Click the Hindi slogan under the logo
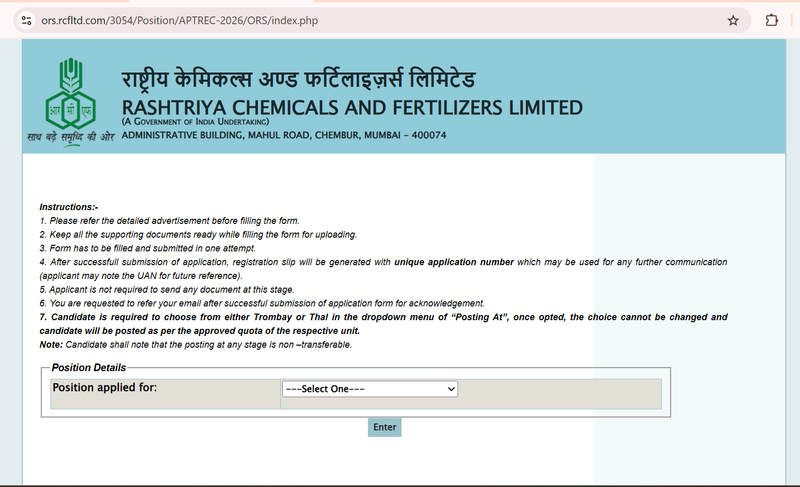This screenshot has width=800, height=487. [x=71, y=137]
